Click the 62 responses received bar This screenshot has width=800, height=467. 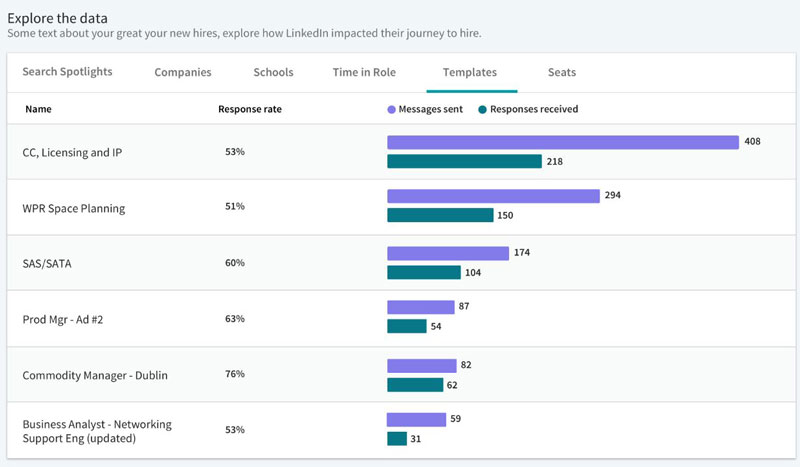pos(415,385)
